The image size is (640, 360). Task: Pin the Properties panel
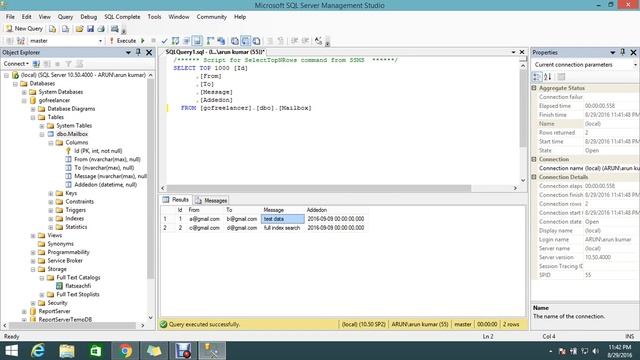click(623, 52)
